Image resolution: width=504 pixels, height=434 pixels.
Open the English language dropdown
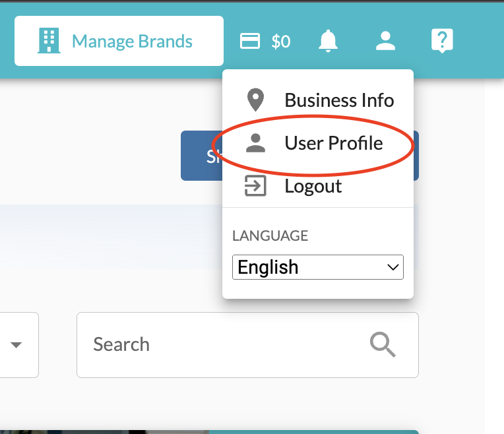(x=317, y=267)
